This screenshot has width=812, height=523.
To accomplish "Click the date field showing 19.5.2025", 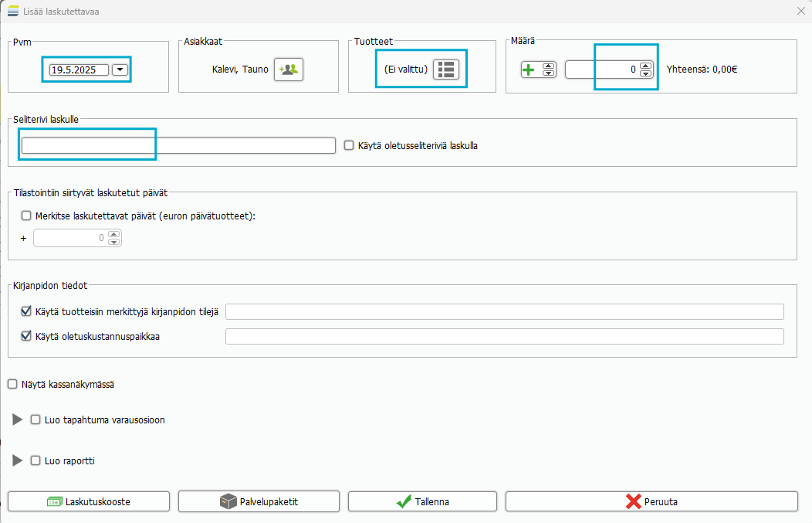I will coord(79,70).
